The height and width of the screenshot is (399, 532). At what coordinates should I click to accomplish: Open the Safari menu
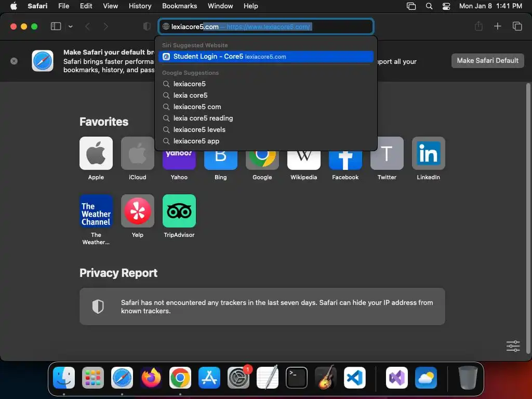(x=37, y=6)
